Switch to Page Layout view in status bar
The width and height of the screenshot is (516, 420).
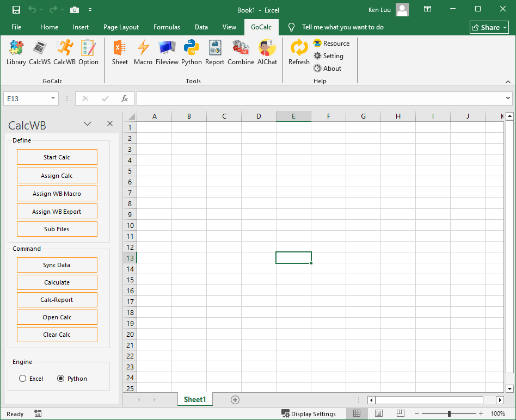[x=379, y=413]
